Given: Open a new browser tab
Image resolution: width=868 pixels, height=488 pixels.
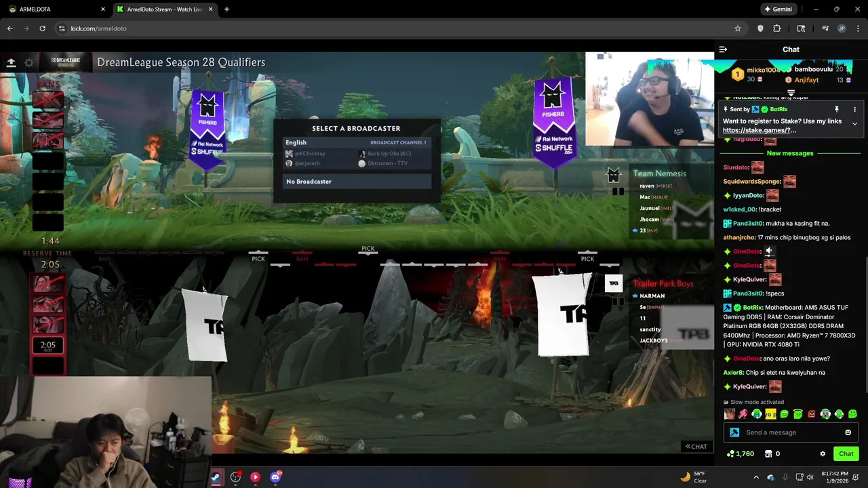Looking at the screenshot, I should click(226, 9).
